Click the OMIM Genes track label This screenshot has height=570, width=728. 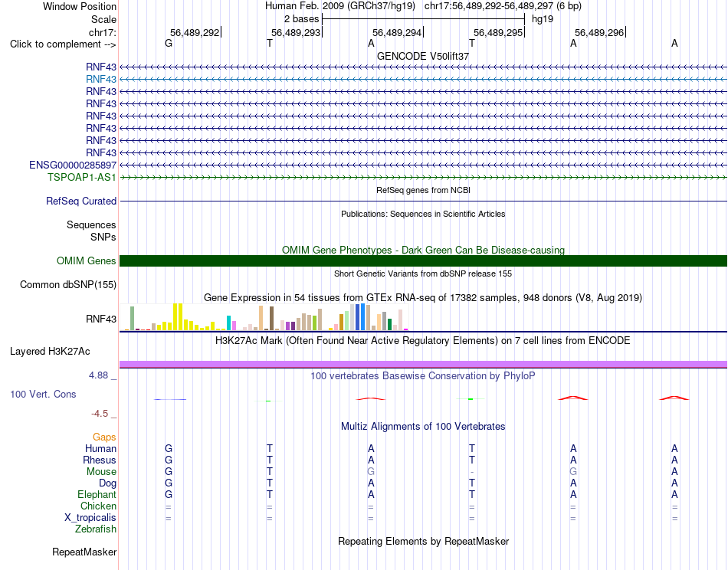click(x=86, y=260)
